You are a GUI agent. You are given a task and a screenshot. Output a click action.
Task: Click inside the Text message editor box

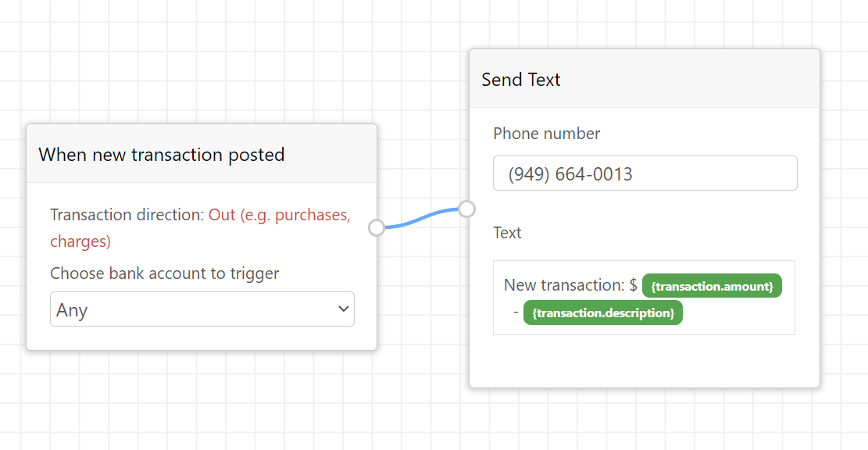pos(644,298)
